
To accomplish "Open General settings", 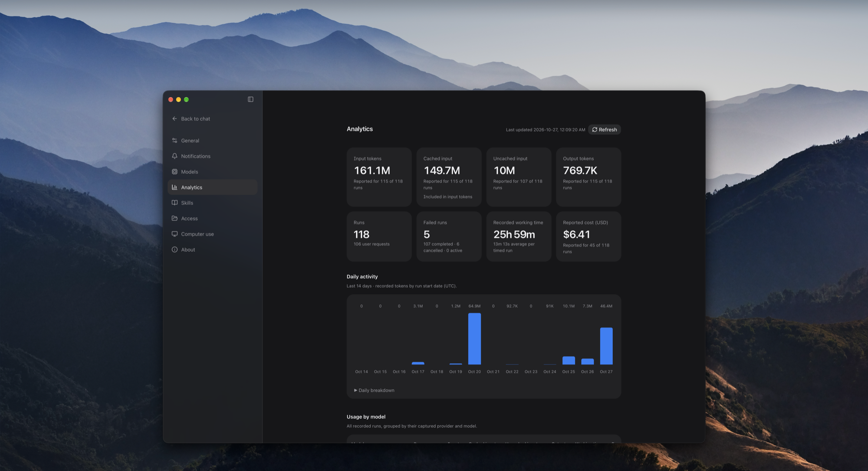I will [x=212, y=141].
